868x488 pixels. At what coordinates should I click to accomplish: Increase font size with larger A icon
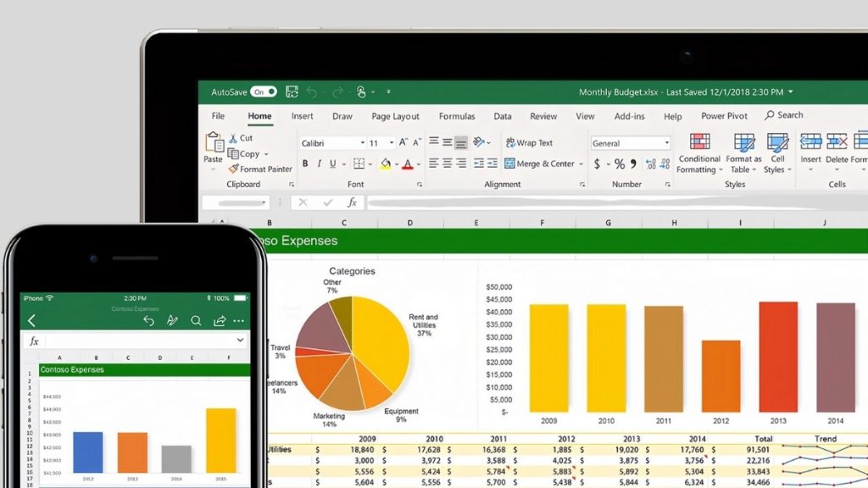click(x=403, y=142)
